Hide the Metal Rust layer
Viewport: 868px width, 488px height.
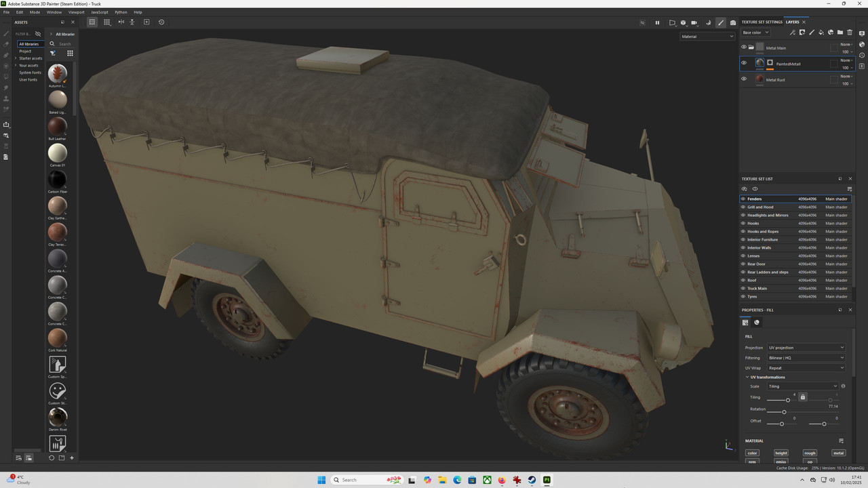tap(744, 79)
